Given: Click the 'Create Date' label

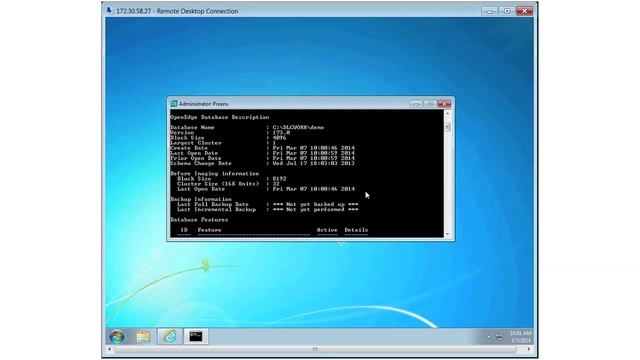Looking at the screenshot, I should [189, 148].
